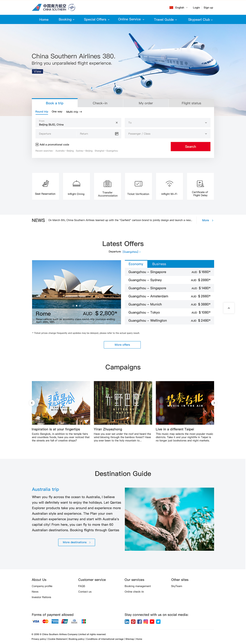Screen dimensions: 246x644
Task: Open the Twitter social icon
Action: pos(158,622)
